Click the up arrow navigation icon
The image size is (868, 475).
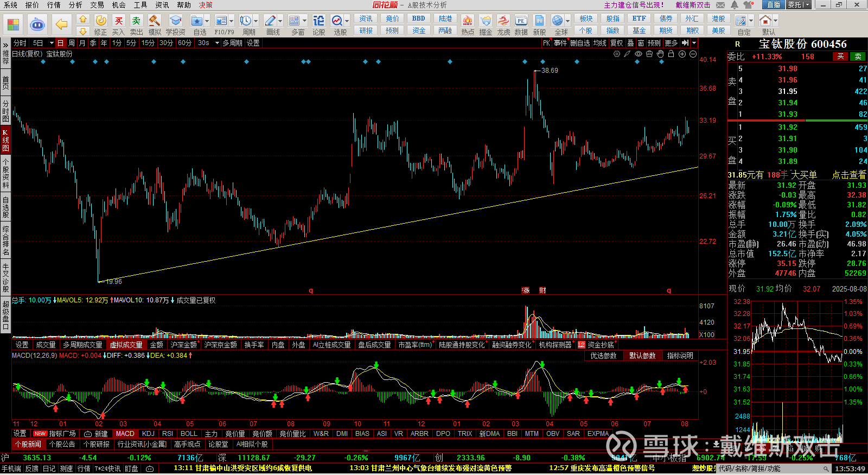(x=83, y=19)
